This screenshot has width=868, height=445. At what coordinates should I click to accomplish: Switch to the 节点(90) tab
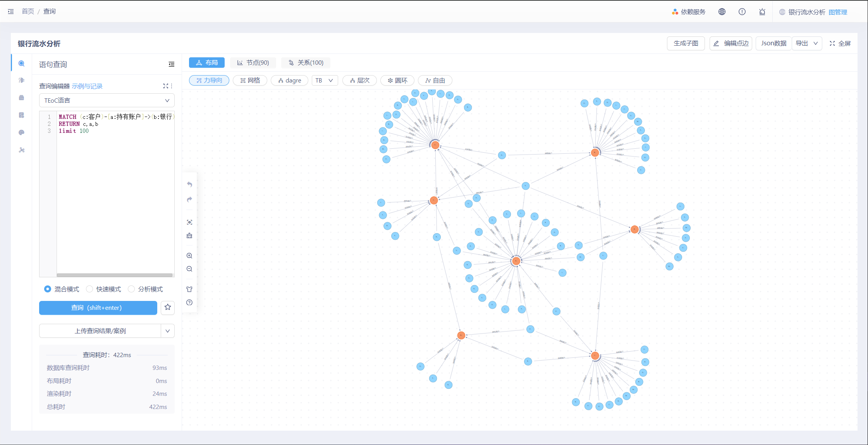pos(253,63)
